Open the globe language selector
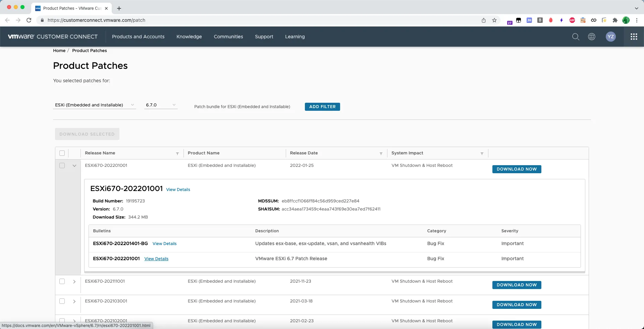This screenshot has height=329, width=644. 592,37
